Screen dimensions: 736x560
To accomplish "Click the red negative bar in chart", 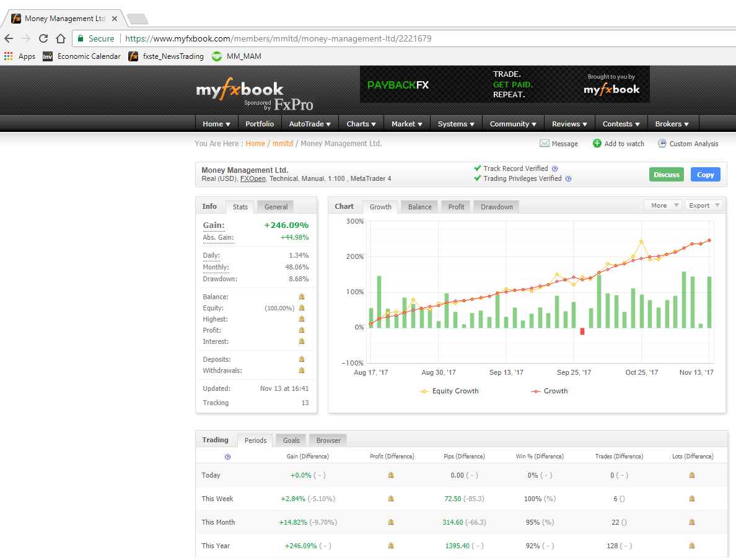I will point(582,331).
